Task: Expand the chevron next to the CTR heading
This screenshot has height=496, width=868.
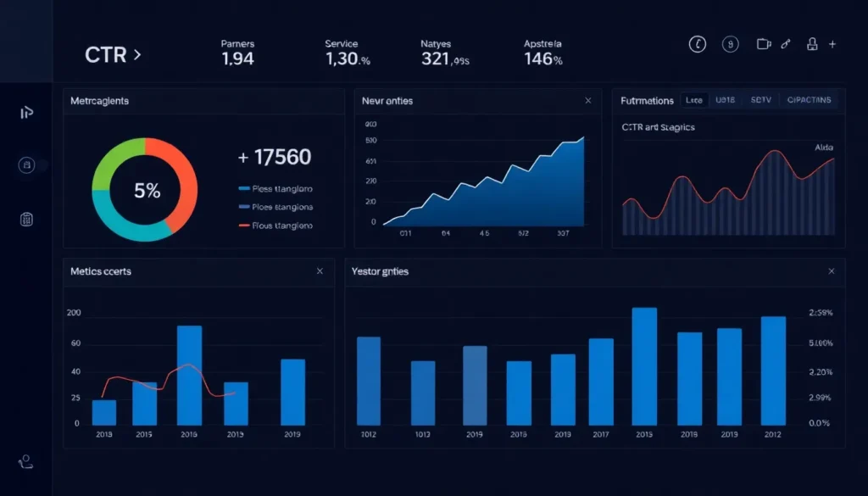Action: [137, 53]
